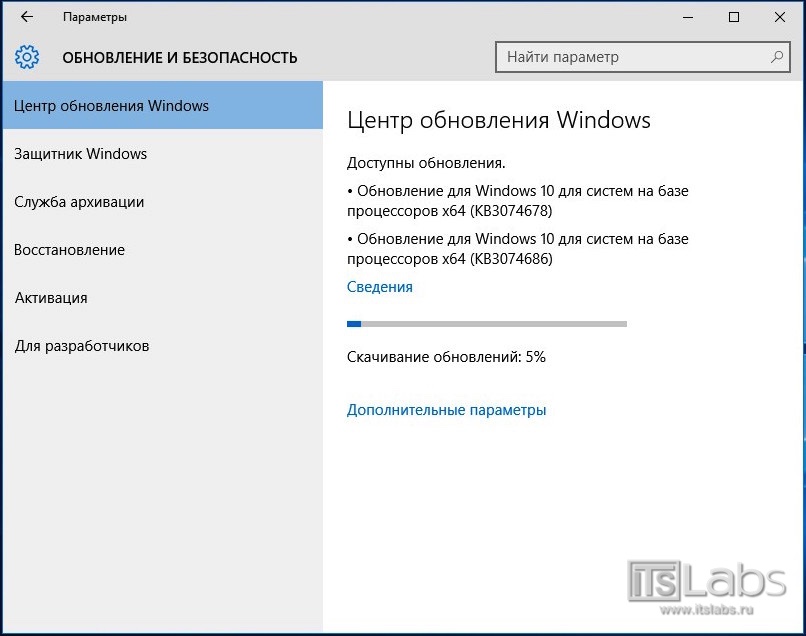Open "Восстановление" section
Image resolution: width=806 pixels, height=636 pixels.
(162, 250)
